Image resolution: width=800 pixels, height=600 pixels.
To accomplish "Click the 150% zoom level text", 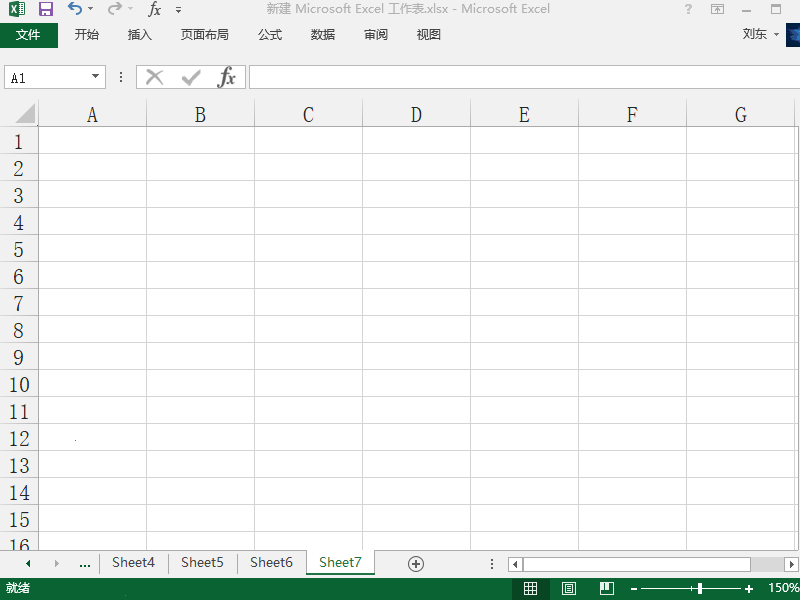I will [x=783, y=589].
